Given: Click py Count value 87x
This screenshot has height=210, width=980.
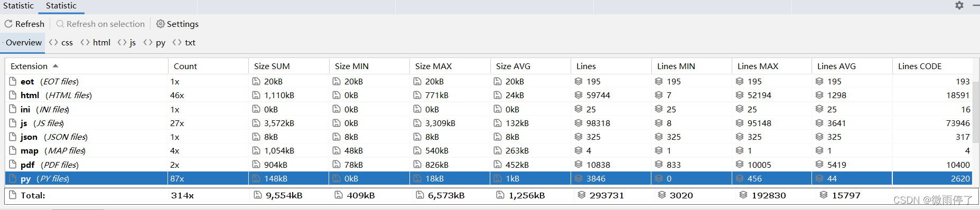Looking at the screenshot, I should [x=177, y=179].
